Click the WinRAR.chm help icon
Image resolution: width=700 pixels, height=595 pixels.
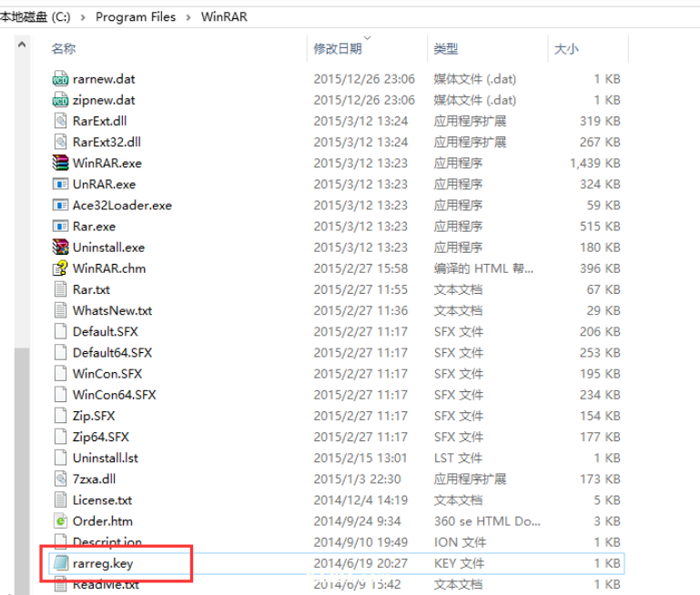pyautogui.click(x=60, y=268)
